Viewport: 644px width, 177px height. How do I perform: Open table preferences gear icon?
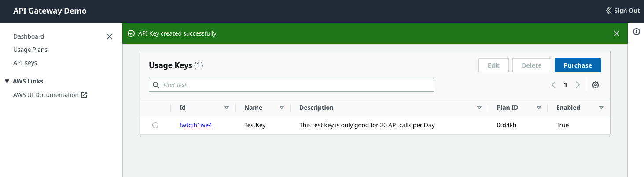tap(596, 85)
